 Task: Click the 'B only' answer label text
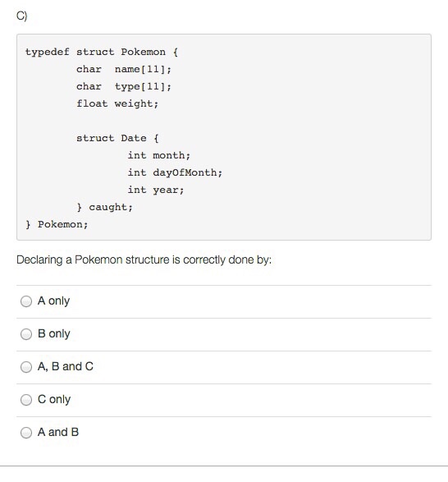pyautogui.click(x=54, y=334)
